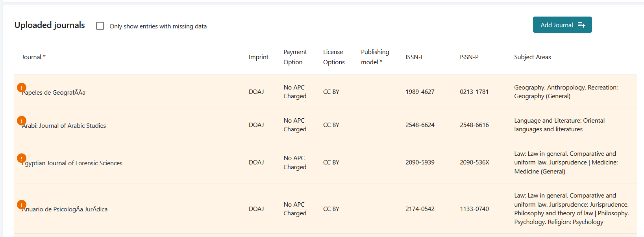Click No APC Charged in Egyptian Journal row
This screenshot has height=237, width=644.
(295, 162)
